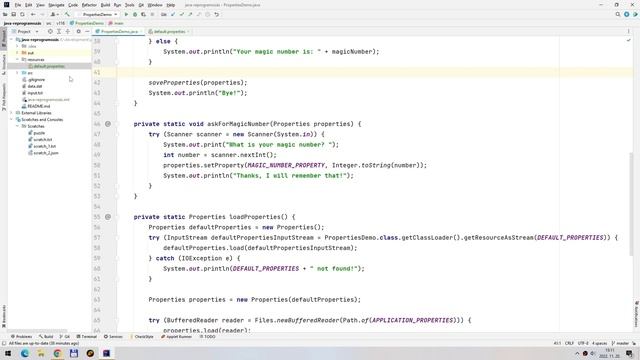Click the Save All toolbar icon
The width and height of the screenshot is (640, 360).
pos(13,14)
